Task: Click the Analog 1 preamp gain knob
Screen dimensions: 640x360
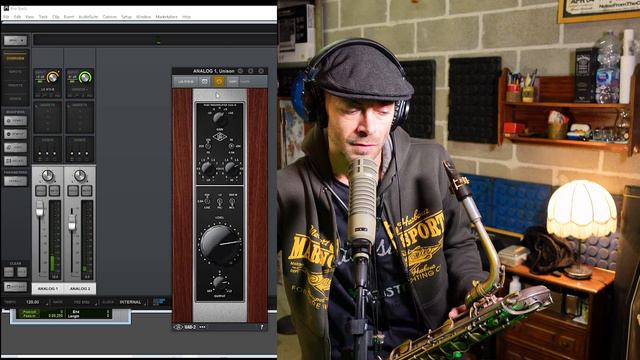Action: [53, 77]
